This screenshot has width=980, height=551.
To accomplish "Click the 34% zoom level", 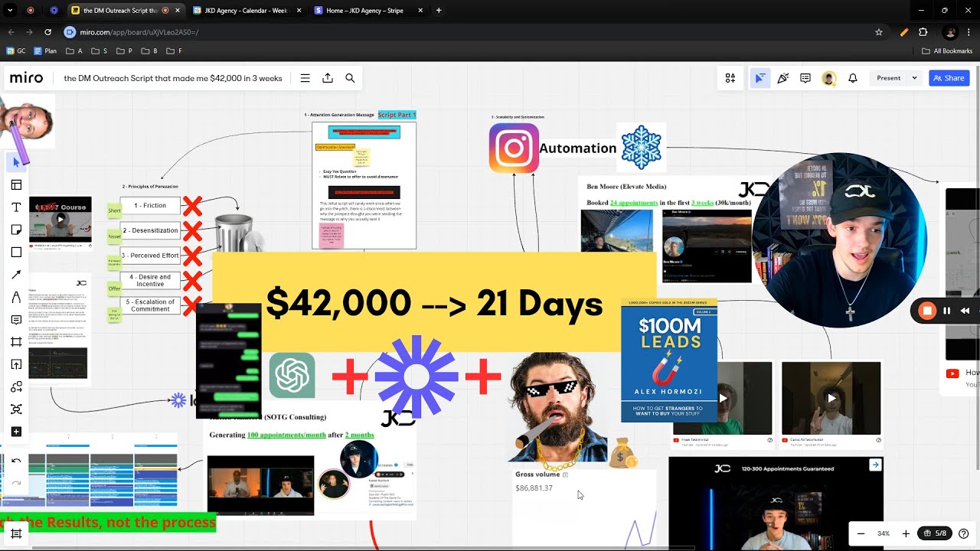I will [x=884, y=533].
